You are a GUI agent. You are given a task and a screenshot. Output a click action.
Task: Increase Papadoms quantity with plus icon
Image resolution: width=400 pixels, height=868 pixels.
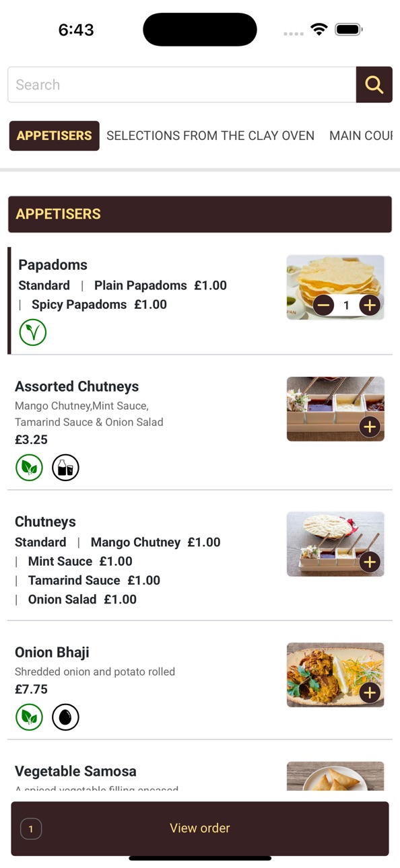(370, 305)
